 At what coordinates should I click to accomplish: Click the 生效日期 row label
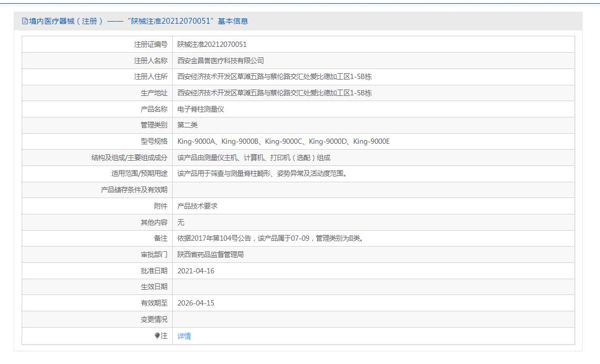coord(154,287)
